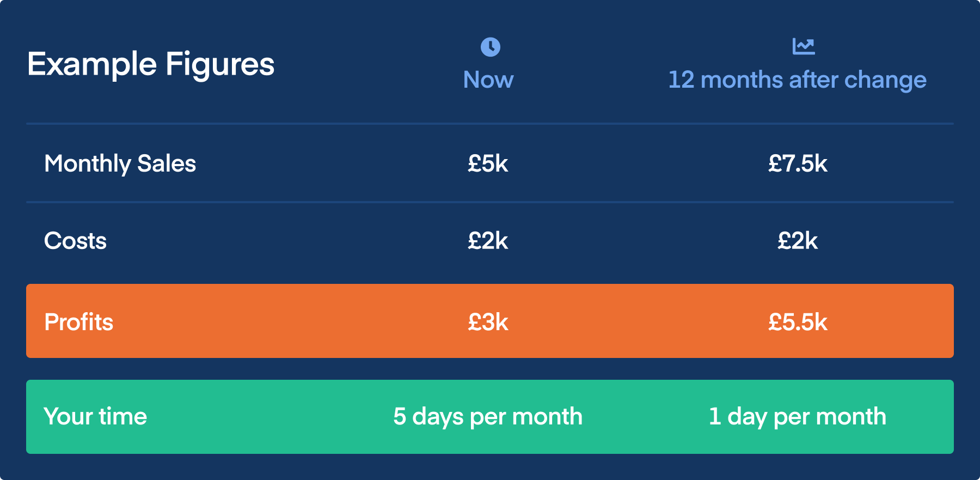980x480 pixels.
Task: Click the £5.5k profits value
Action: 798,322
